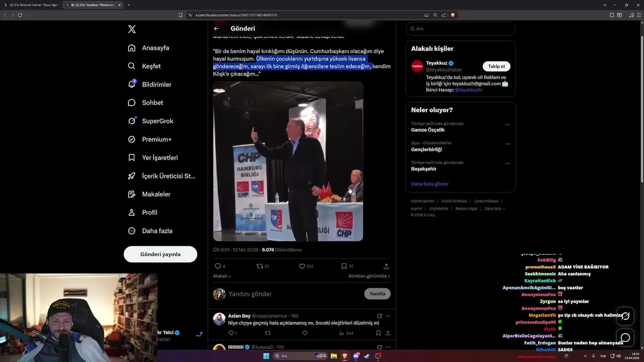Click Alıntıları görüntüle link
The image size is (644, 362).
(369, 276)
